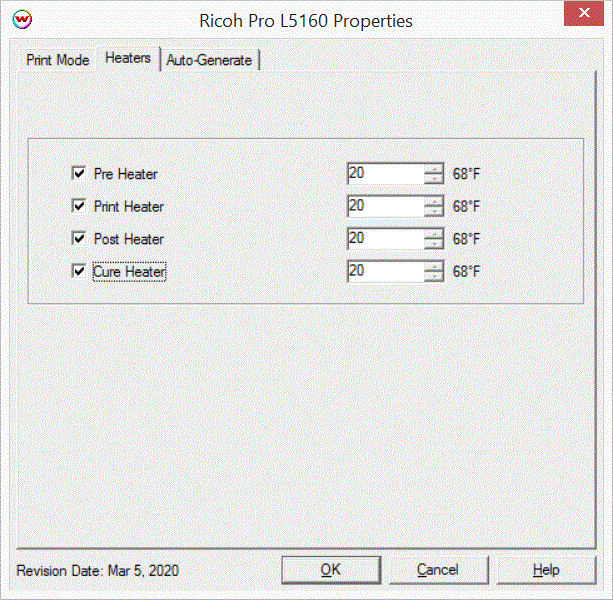
Task: Switch to the Print Mode tab
Action: pyautogui.click(x=57, y=60)
